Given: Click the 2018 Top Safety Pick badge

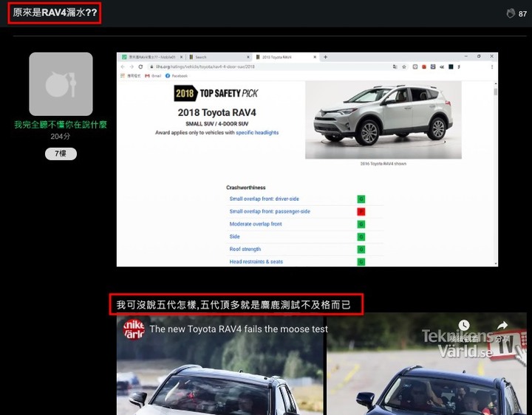Looking at the screenshot, I should 216,93.
